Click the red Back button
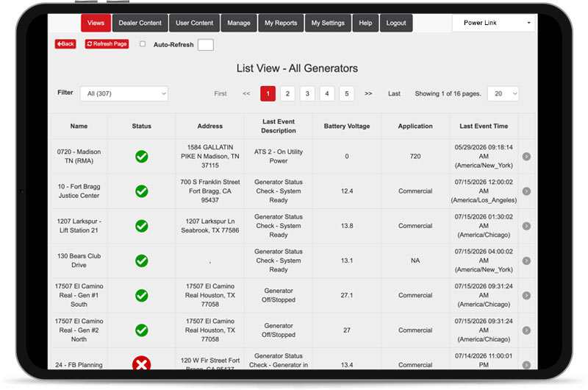The height and width of the screenshot is (390, 588). (65, 44)
